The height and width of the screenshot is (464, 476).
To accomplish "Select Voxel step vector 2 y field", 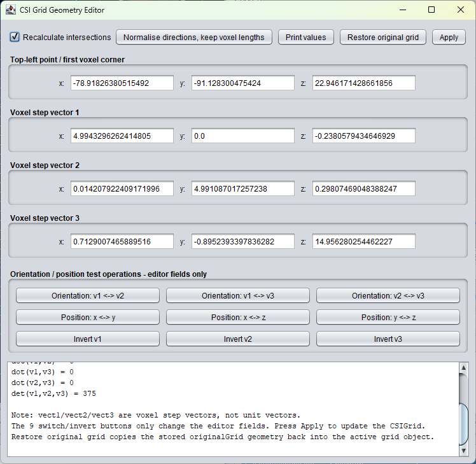I will pyautogui.click(x=243, y=188).
